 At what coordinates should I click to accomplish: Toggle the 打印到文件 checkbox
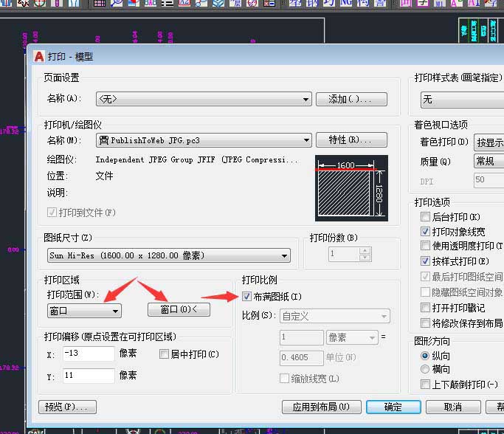pyautogui.click(x=52, y=213)
